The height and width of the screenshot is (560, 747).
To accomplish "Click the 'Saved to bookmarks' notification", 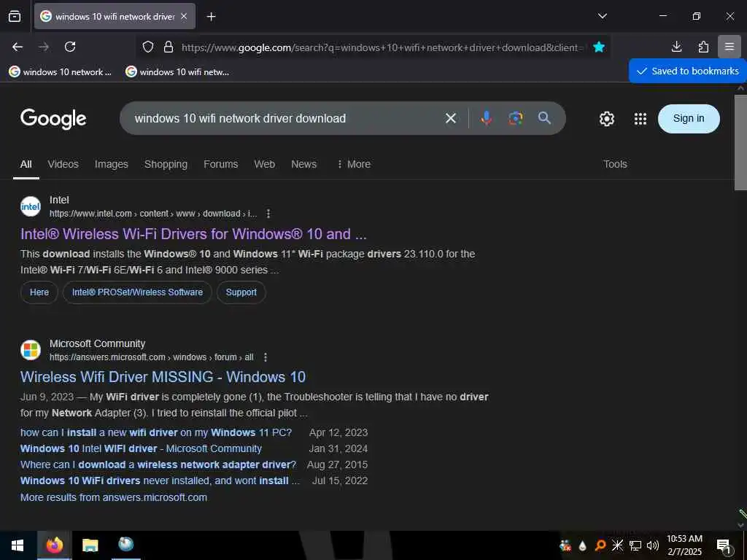I will [688, 71].
